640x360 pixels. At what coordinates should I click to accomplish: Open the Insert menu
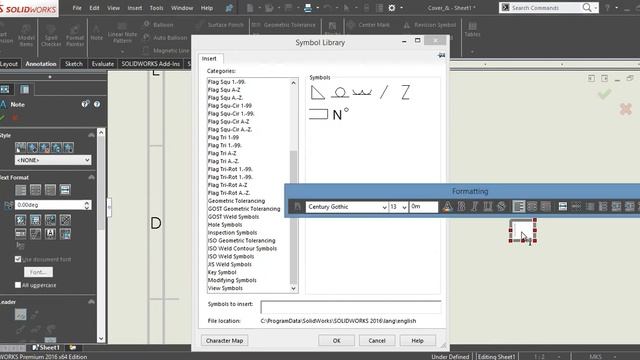[135, 8]
